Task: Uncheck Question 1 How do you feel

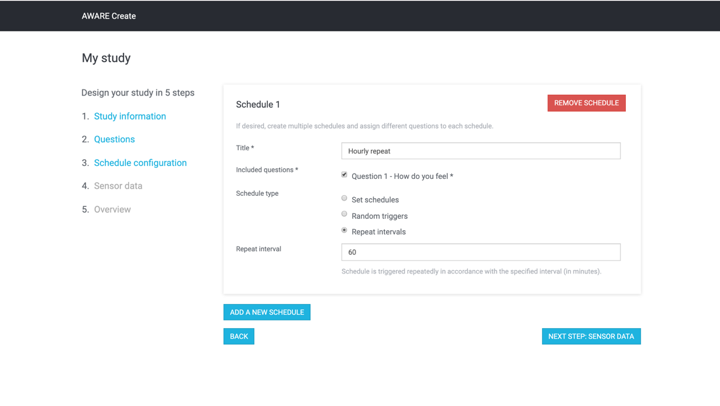Action: click(x=344, y=175)
